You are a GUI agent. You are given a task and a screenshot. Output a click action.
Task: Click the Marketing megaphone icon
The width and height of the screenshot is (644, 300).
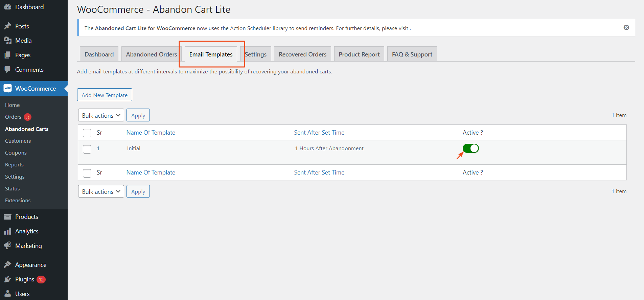point(7,246)
